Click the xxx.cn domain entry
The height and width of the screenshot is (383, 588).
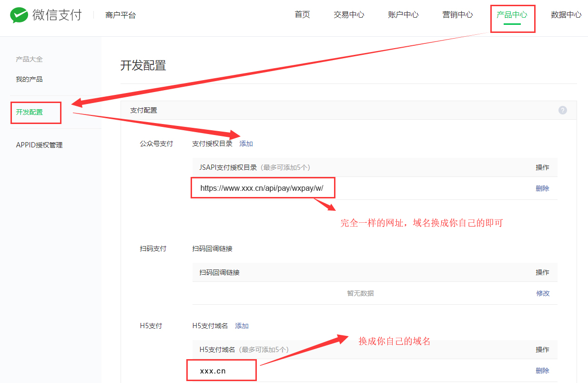(213, 371)
